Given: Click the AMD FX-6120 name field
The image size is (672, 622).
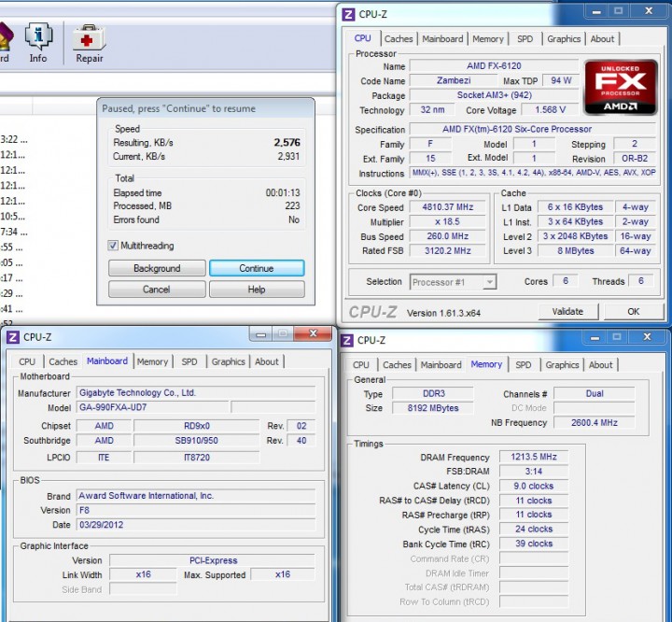Looking at the screenshot, I should (494, 66).
